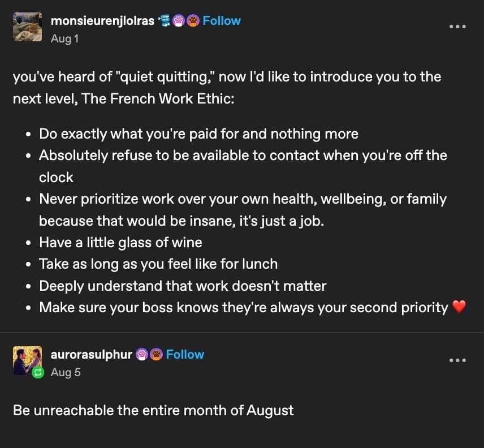Click the red heart emoji ending the post

(459, 307)
